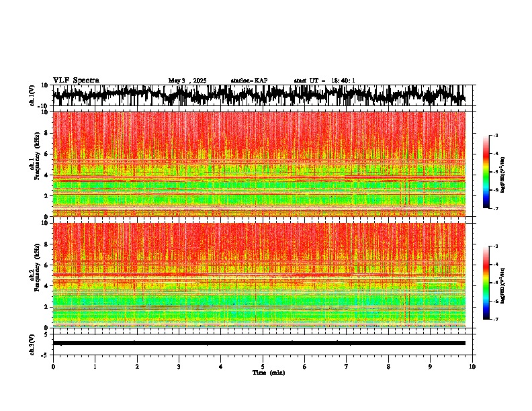Image resolution: width=532 pixels, height=411 pixels.
Task: Click the ch.1 frequency spectrogram plot
Action: pos(259,164)
